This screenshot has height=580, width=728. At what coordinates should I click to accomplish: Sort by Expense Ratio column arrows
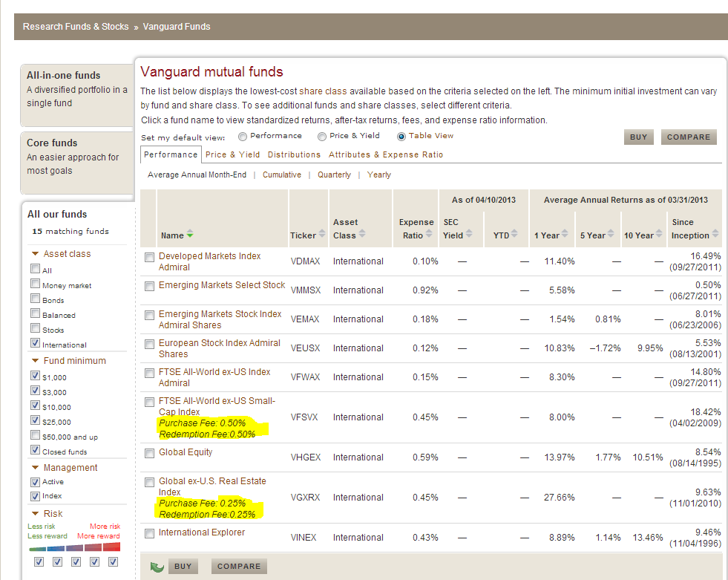click(x=429, y=233)
